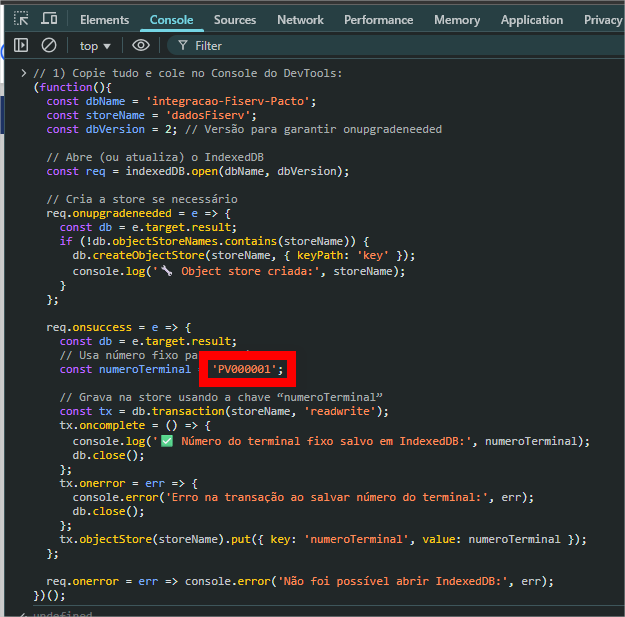This screenshot has height=617, width=625.
Task: Go to the Memory tab
Action: pyautogui.click(x=457, y=19)
